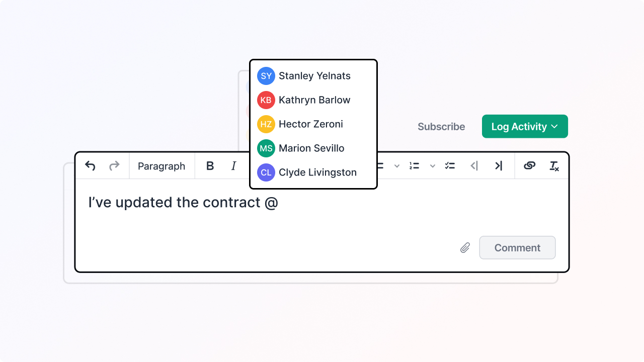The height and width of the screenshot is (362, 644).
Task: Open the Log Activity dropdown
Action: point(525,126)
